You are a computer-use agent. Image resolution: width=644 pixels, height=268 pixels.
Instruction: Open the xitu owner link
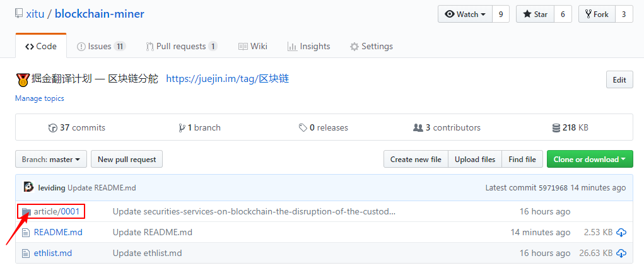pyautogui.click(x=35, y=14)
